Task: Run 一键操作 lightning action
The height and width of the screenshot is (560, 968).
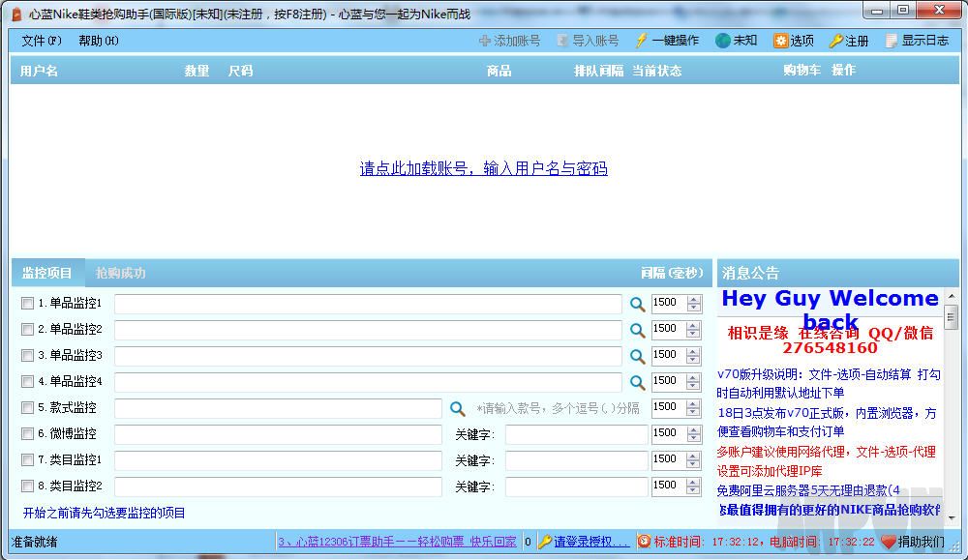Action: pyautogui.click(x=642, y=41)
